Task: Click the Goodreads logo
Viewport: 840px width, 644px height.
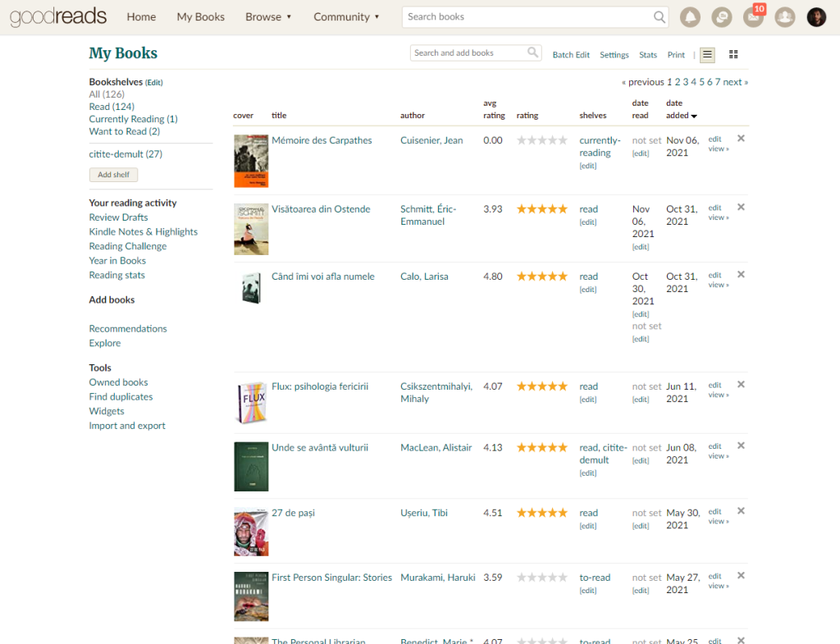Action: pyautogui.click(x=58, y=16)
